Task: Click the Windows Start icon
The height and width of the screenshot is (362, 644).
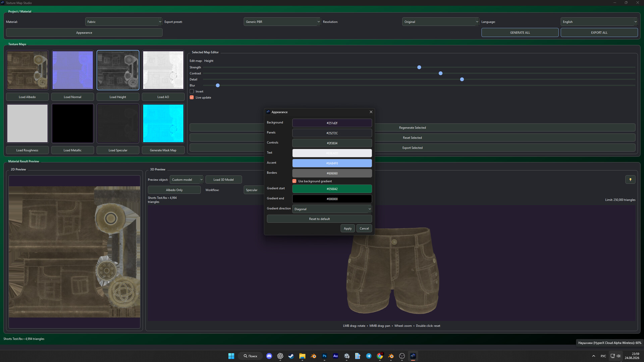Action: 231,356
